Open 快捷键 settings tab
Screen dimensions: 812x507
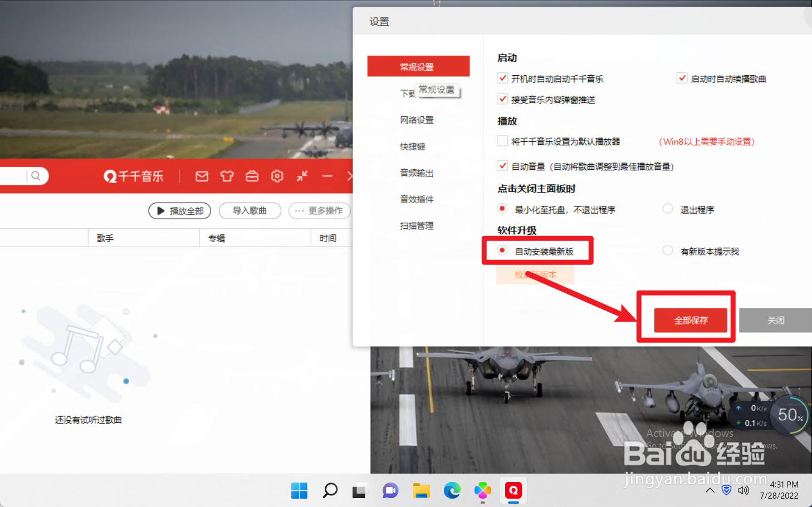click(413, 146)
